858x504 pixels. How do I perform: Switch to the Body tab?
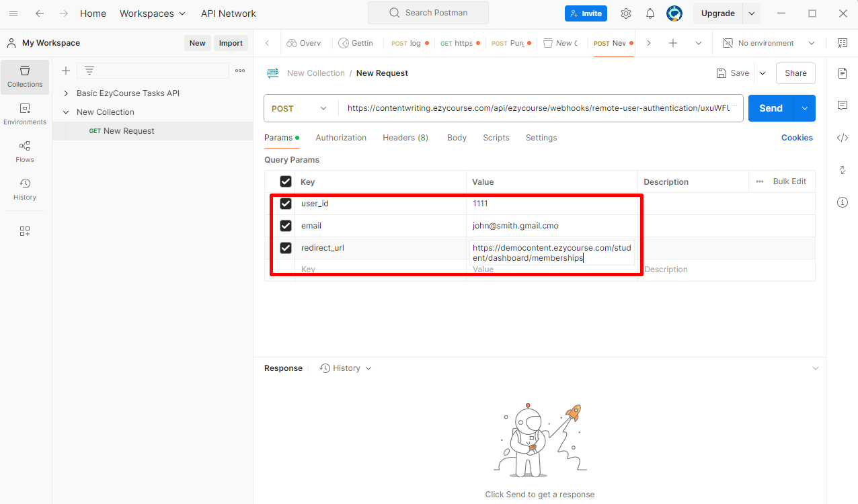point(457,138)
